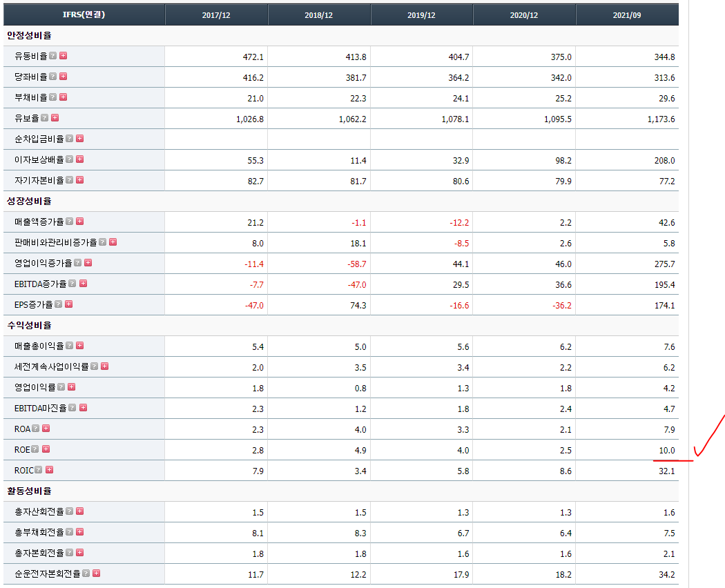Expand the 부채비율 row plus icon
The image size is (725, 588).
pos(64,97)
